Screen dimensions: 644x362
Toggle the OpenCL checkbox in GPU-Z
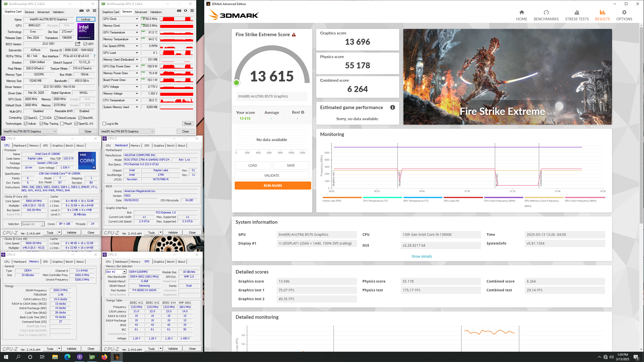(25, 118)
